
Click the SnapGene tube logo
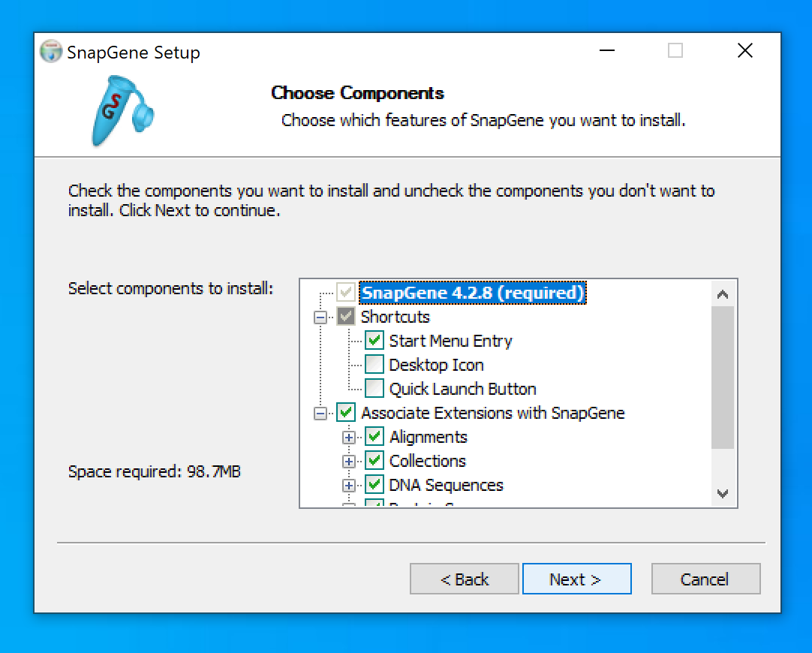pos(122,110)
